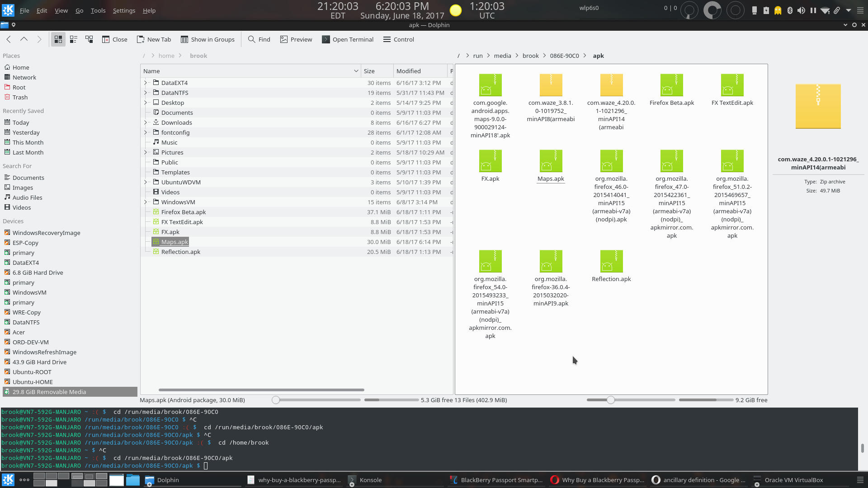Screen dimensions: 868x488
Task: Expand the Downloads folder
Action: (146, 122)
